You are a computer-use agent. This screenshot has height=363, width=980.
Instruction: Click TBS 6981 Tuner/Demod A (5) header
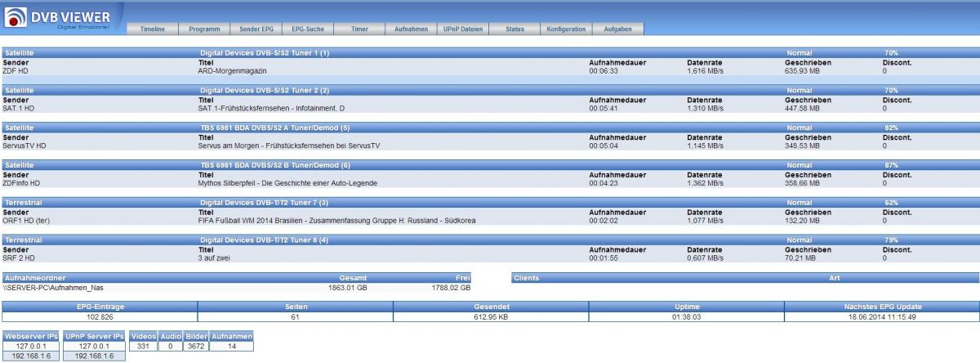coord(275,128)
